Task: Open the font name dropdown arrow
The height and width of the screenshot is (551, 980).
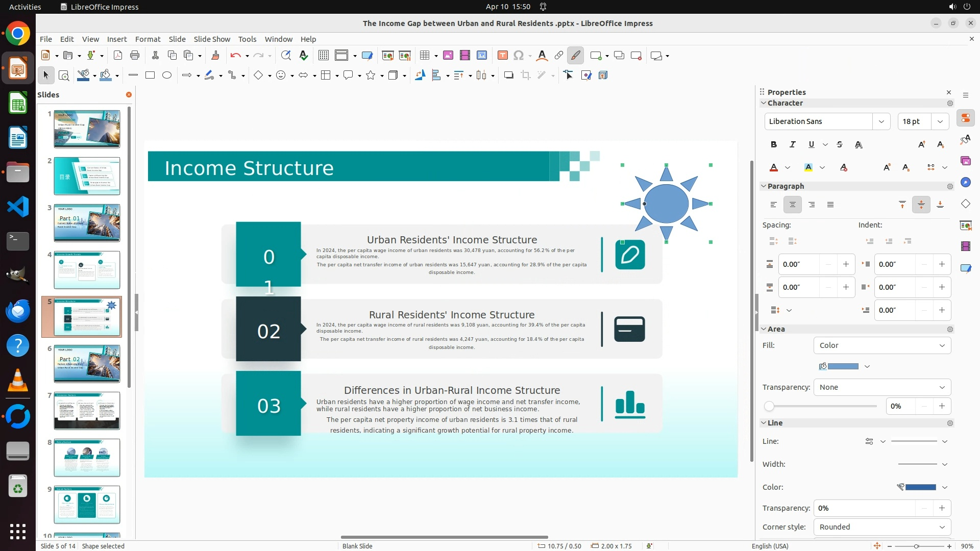Action: point(881,121)
